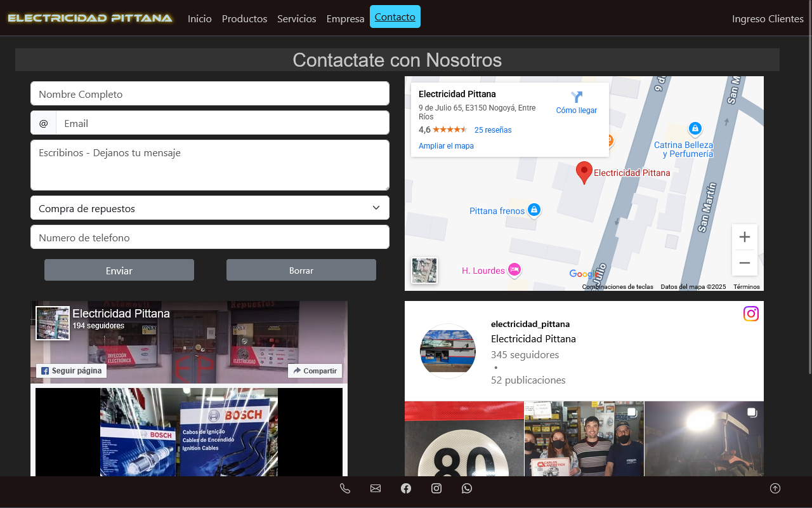This screenshot has height=508, width=812.
Task: Click Facebook page profile picture
Action: coord(53,323)
